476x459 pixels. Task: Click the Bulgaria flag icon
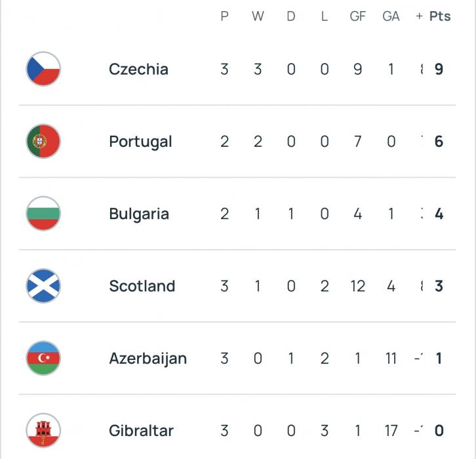[x=43, y=214]
